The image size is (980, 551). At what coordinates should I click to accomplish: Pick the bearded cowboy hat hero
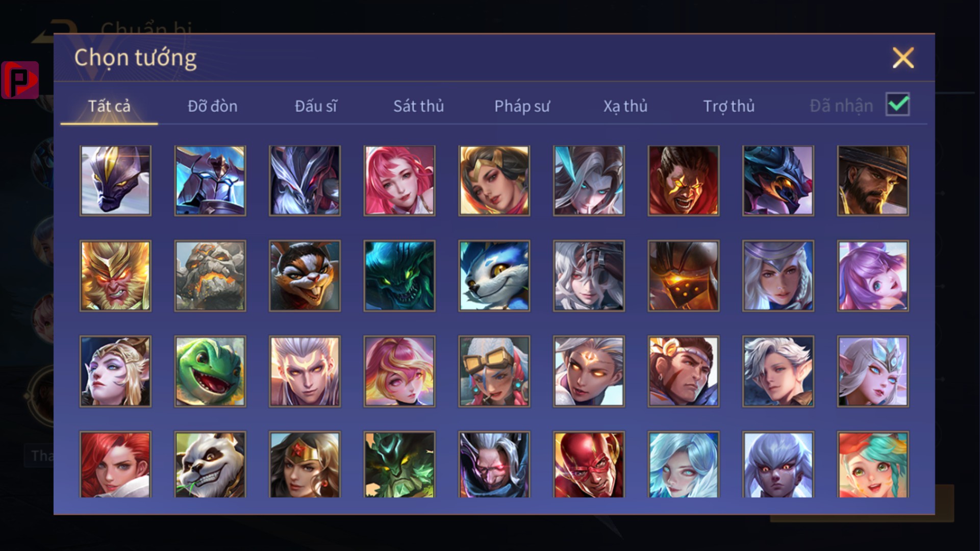tap(872, 181)
